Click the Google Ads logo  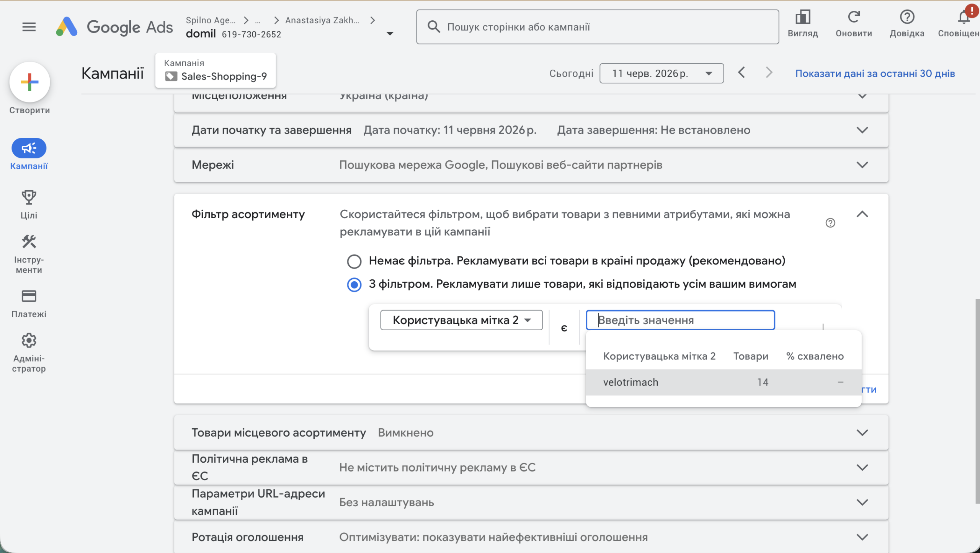click(x=114, y=27)
